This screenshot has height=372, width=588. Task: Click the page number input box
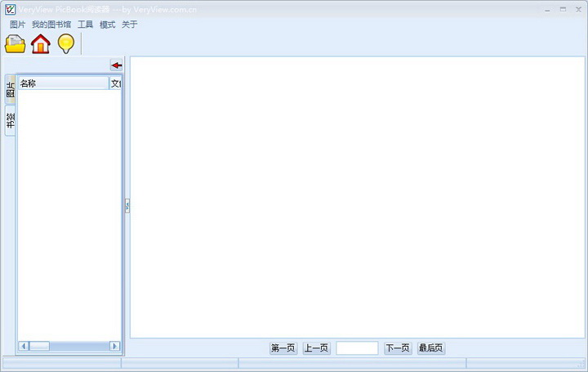click(357, 348)
